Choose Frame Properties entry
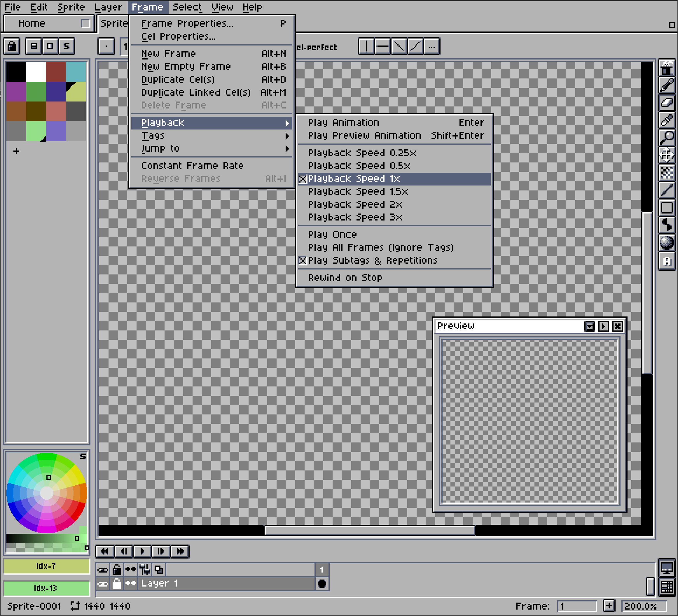The image size is (678, 616). (212, 24)
